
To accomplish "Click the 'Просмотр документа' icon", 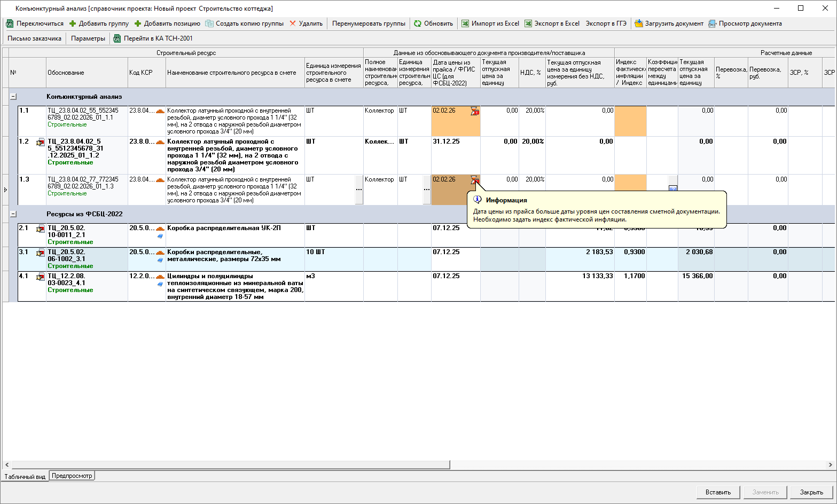I will coord(713,23).
